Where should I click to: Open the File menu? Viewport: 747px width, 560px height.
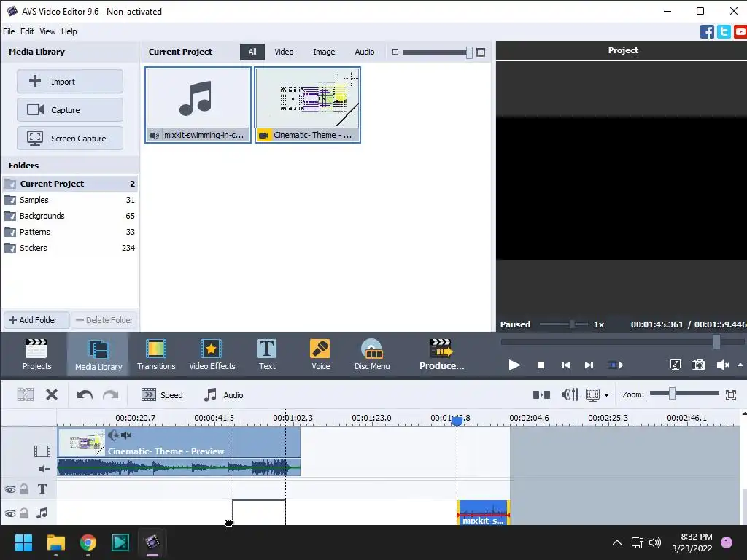(9, 31)
